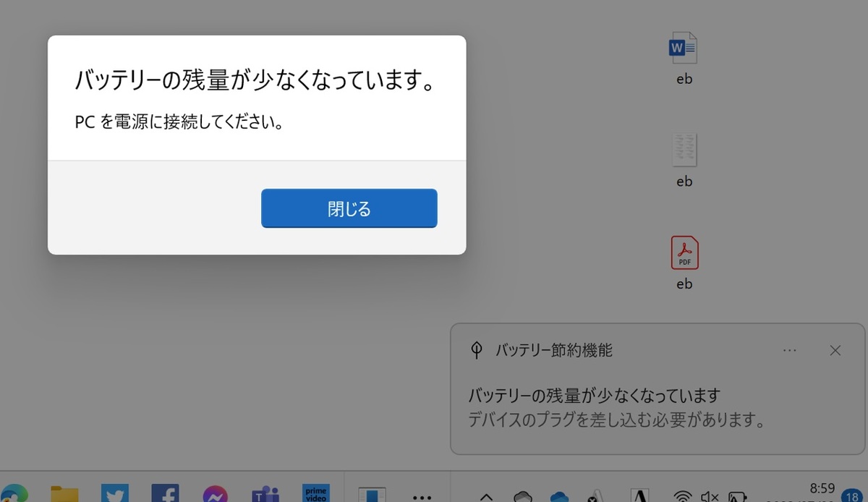Screen dimensions: 868x502
Task: Click the PC を電源に接続してください dialog text
Action: [x=179, y=122]
